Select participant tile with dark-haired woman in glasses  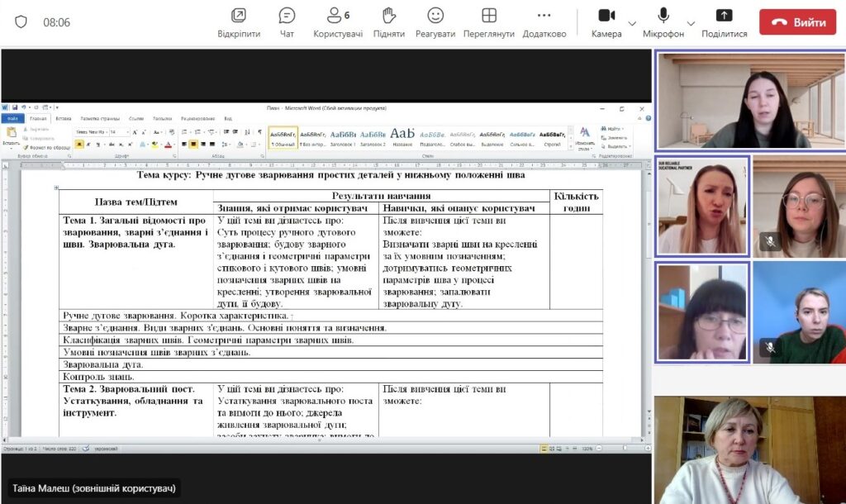point(702,313)
